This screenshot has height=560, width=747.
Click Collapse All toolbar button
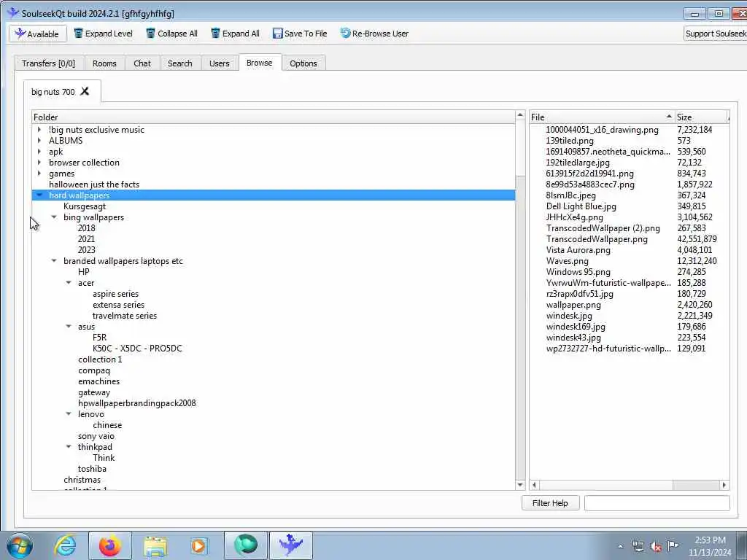tap(172, 34)
